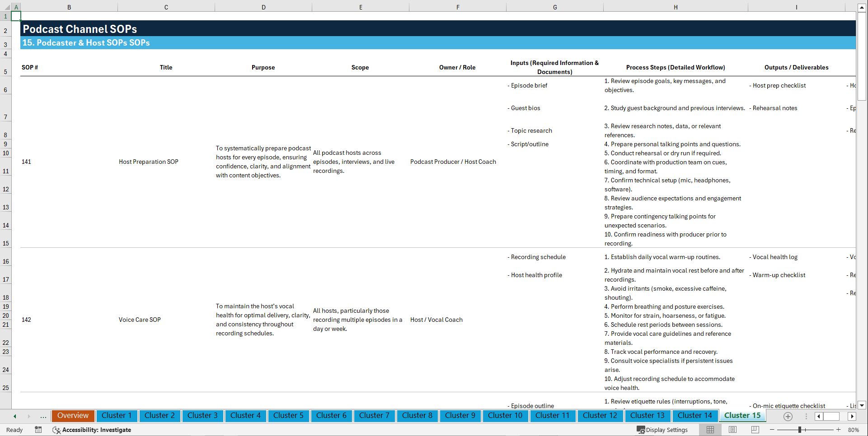Viewport: 868px width, 436px height.
Task: Select the Cluster 15 sheet tab
Action: click(x=742, y=415)
